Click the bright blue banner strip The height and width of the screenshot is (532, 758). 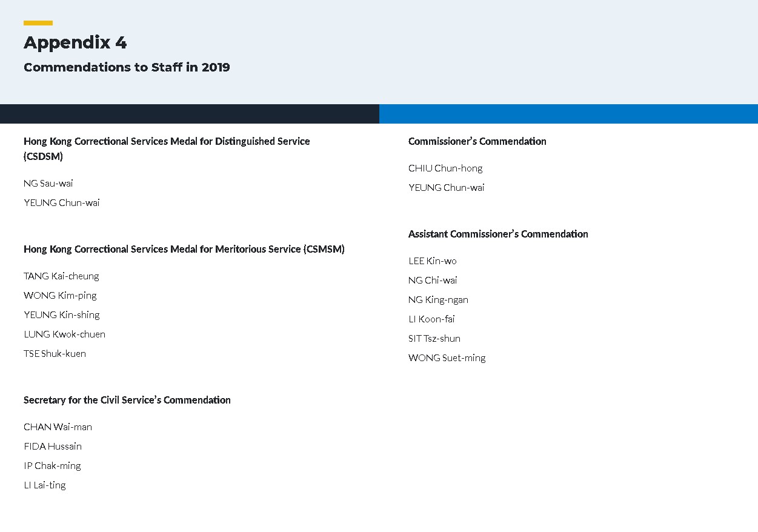point(568,114)
